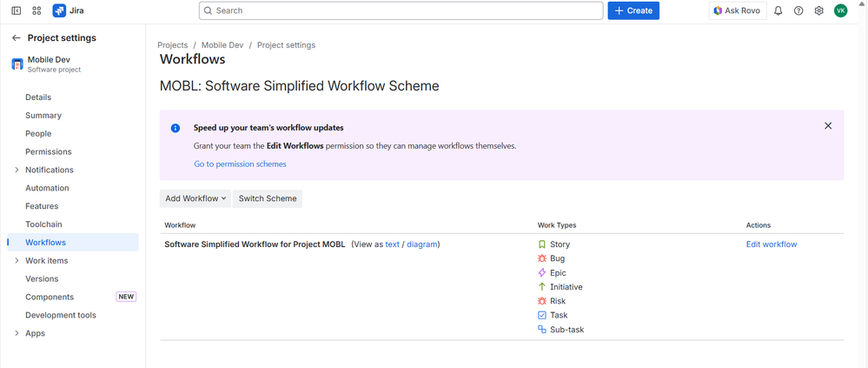Open the settings gear icon
868x368 pixels.
818,10
